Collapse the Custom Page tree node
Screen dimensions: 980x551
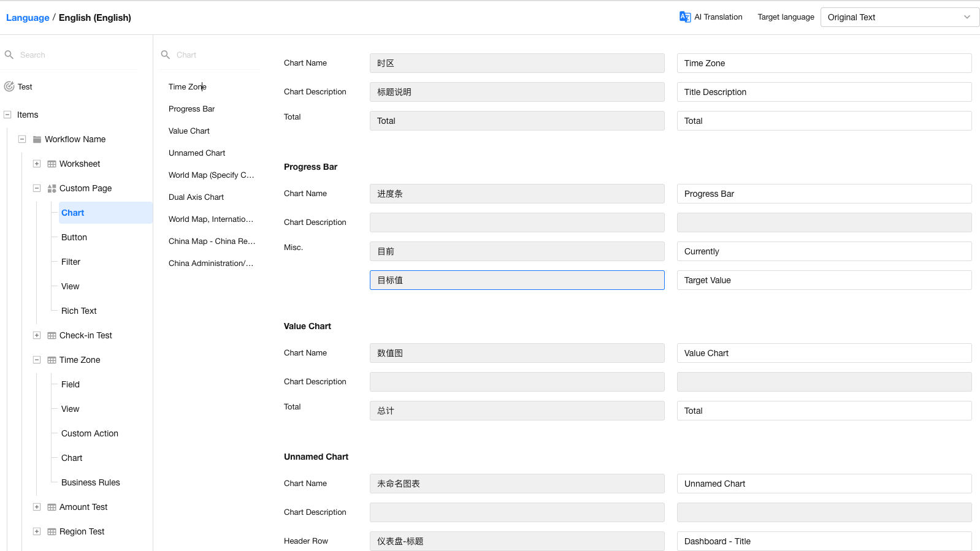click(37, 188)
